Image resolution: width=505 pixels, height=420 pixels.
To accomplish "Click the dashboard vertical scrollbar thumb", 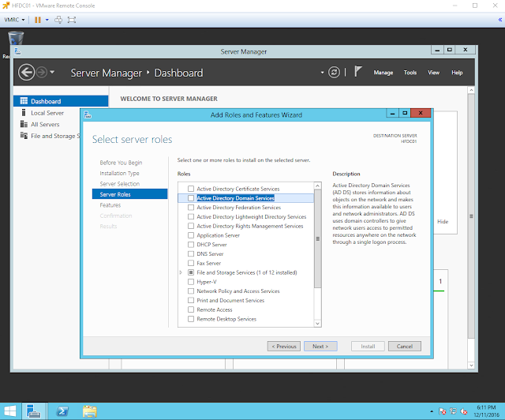I will 471,216.
